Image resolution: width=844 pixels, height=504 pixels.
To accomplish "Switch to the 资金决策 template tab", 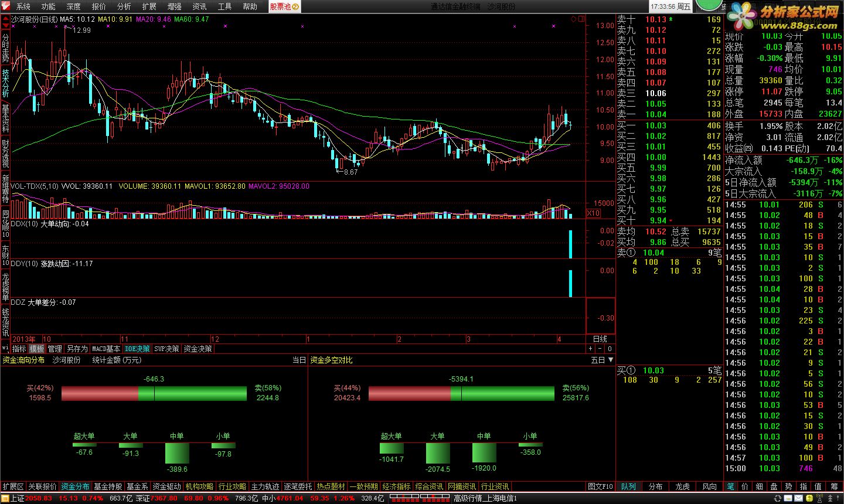I will 198,349.
